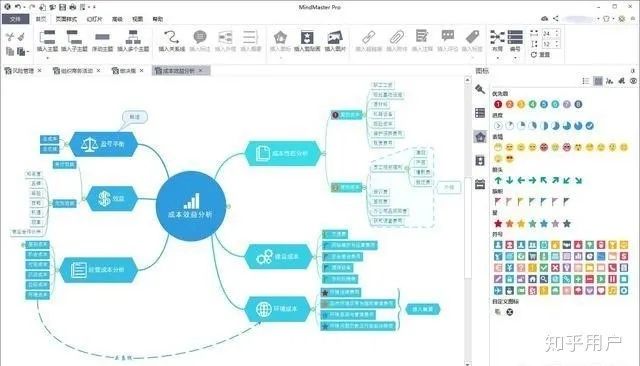Increase the horizontal spacing value 24

558,31
